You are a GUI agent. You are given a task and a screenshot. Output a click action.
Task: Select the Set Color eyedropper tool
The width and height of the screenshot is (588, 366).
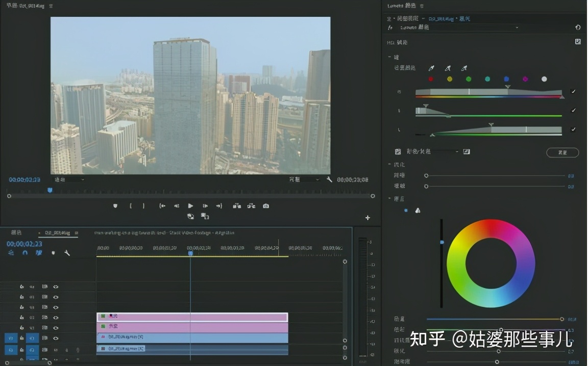coord(431,68)
